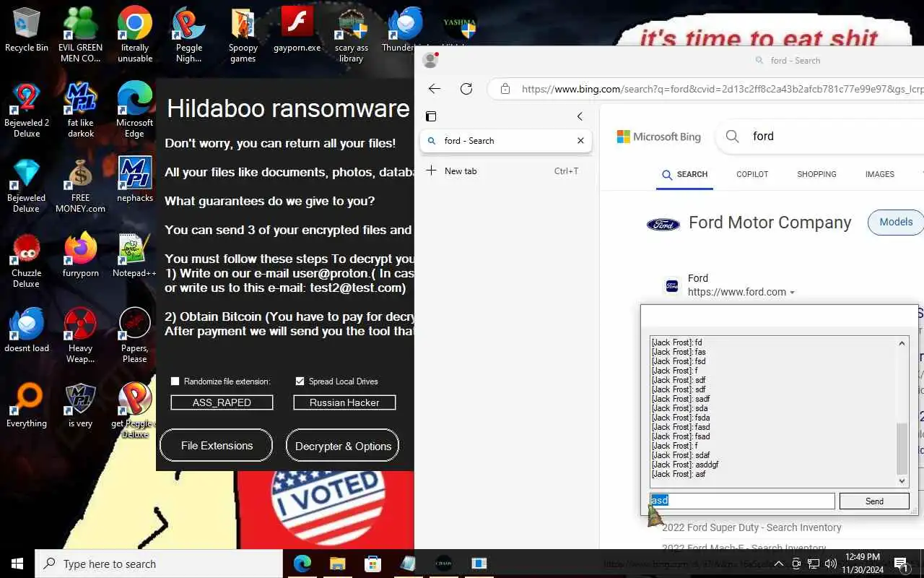Click the chat log scroll-down arrow

click(902, 481)
